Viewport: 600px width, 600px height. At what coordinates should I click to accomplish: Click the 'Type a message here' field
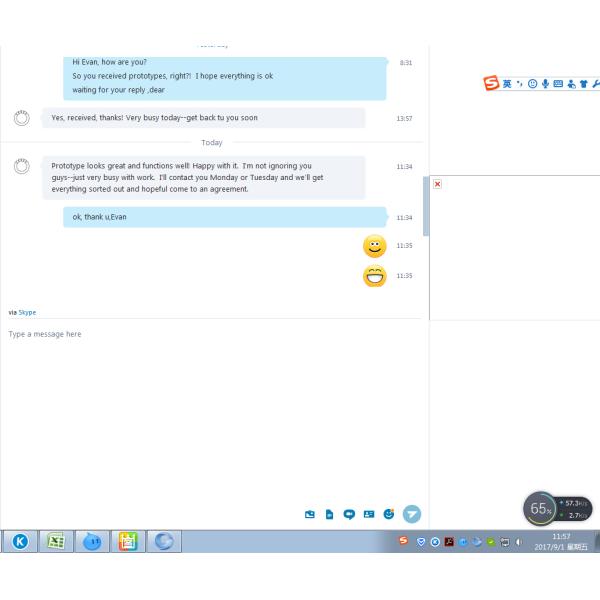click(x=45, y=334)
